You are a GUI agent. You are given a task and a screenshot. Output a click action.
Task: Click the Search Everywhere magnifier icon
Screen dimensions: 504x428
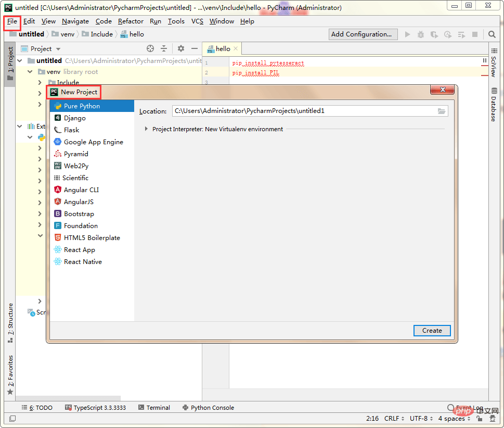pyautogui.click(x=492, y=34)
